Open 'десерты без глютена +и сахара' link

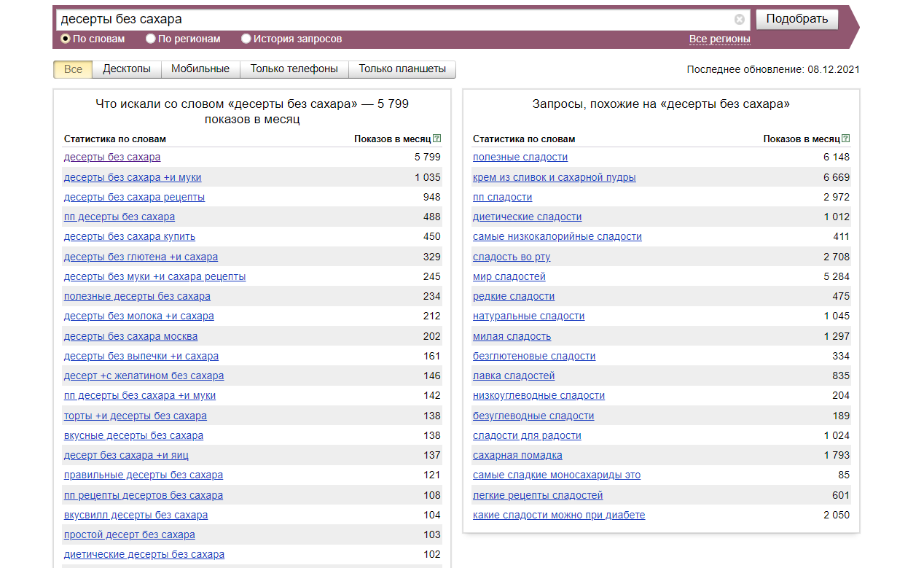click(141, 257)
